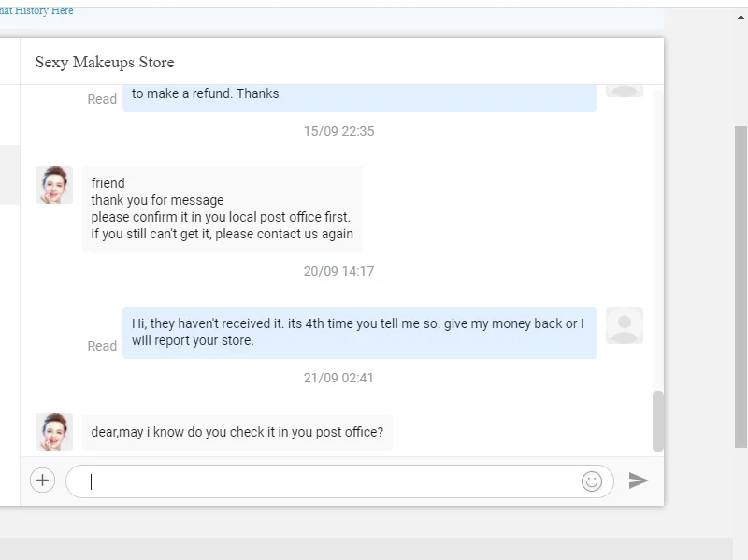Image resolution: width=748 pixels, height=560 pixels.
Task: Click the 'Read' status beside the 'Hi, they haven't received it' message
Action: coord(102,347)
